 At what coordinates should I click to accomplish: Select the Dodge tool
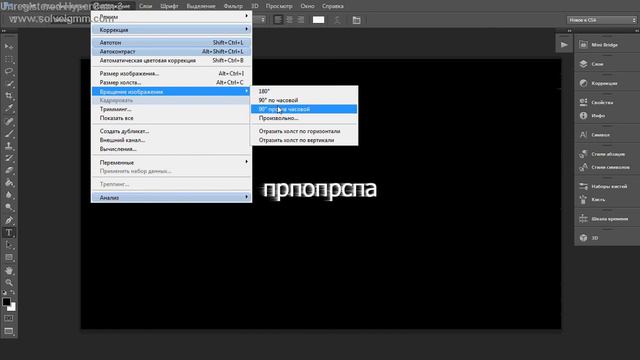click(x=9, y=207)
